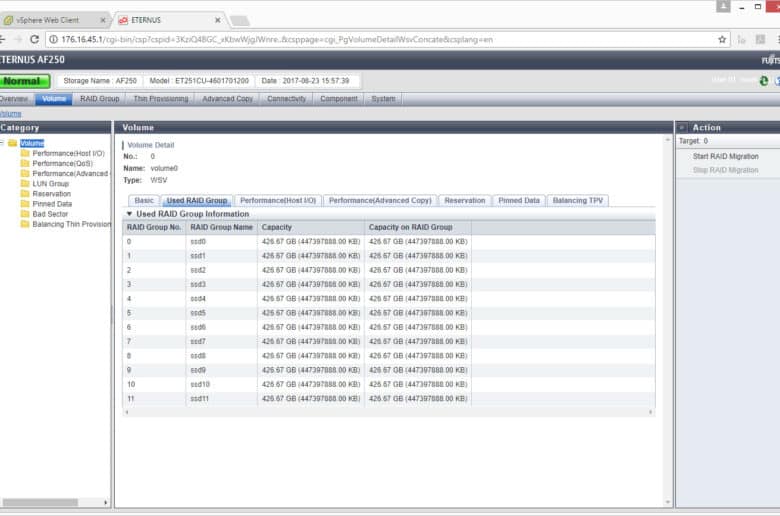Close the ETERNUS browser tab

click(x=217, y=20)
